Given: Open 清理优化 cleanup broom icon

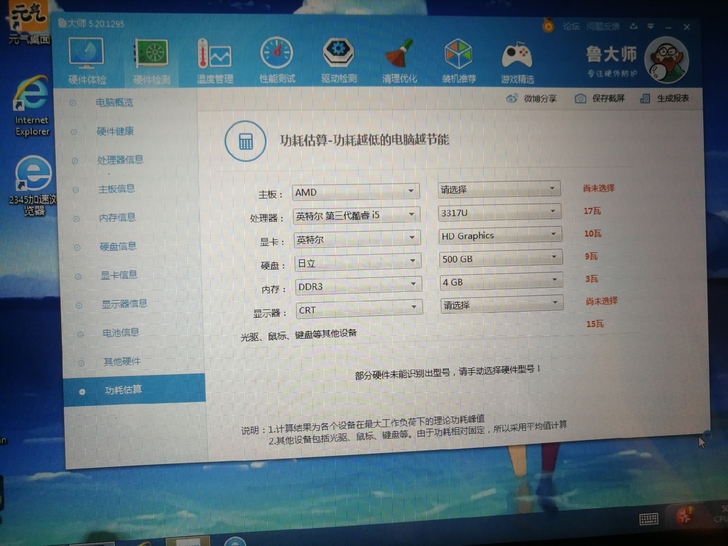Looking at the screenshot, I should click(399, 61).
